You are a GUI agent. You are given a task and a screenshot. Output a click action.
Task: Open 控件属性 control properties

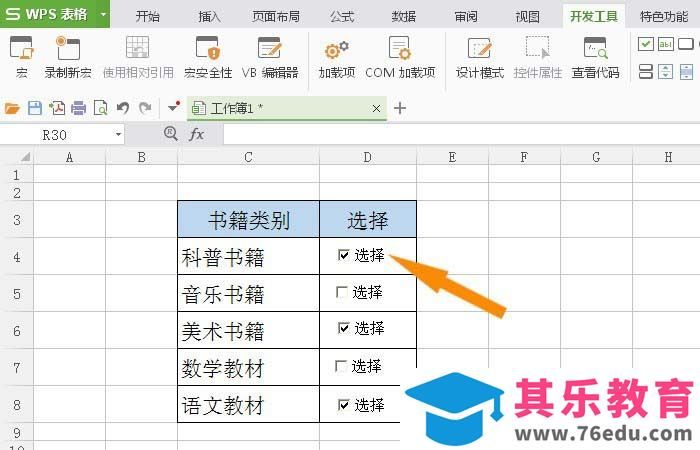pyautogui.click(x=538, y=57)
